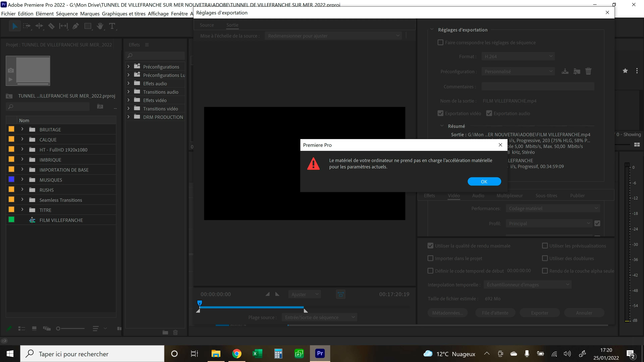The height and width of the screenshot is (362, 644).
Task: Expand the BRUITAGE bin folder
Action: [x=22, y=129]
